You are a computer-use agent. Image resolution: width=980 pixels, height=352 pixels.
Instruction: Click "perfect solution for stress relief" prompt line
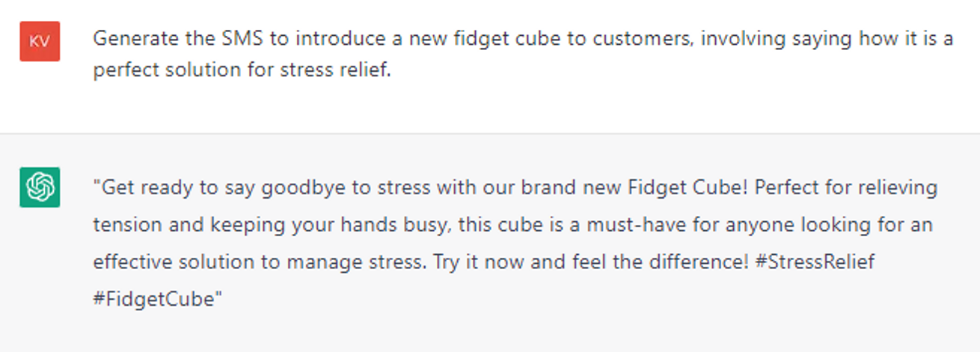point(242,75)
